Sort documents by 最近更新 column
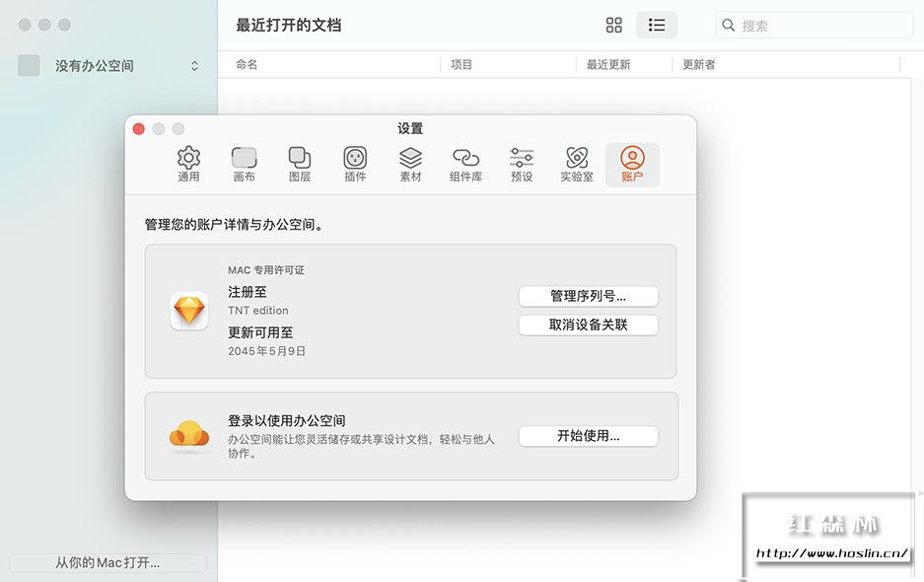This screenshot has height=582, width=924. click(x=608, y=64)
